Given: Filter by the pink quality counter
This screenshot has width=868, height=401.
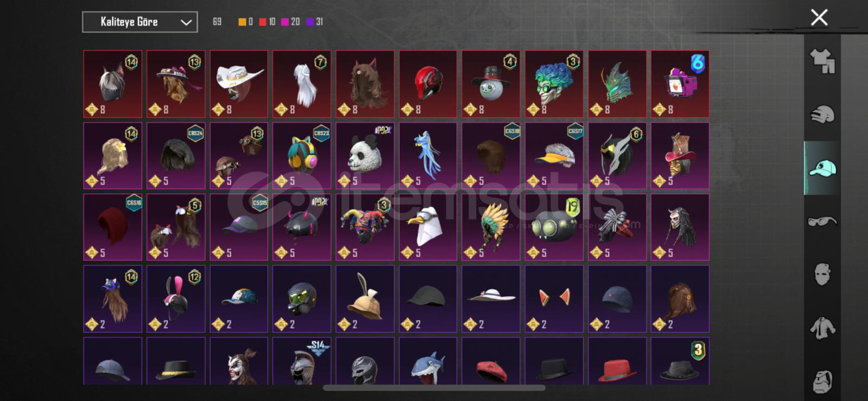Looking at the screenshot, I should click(290, 22).
